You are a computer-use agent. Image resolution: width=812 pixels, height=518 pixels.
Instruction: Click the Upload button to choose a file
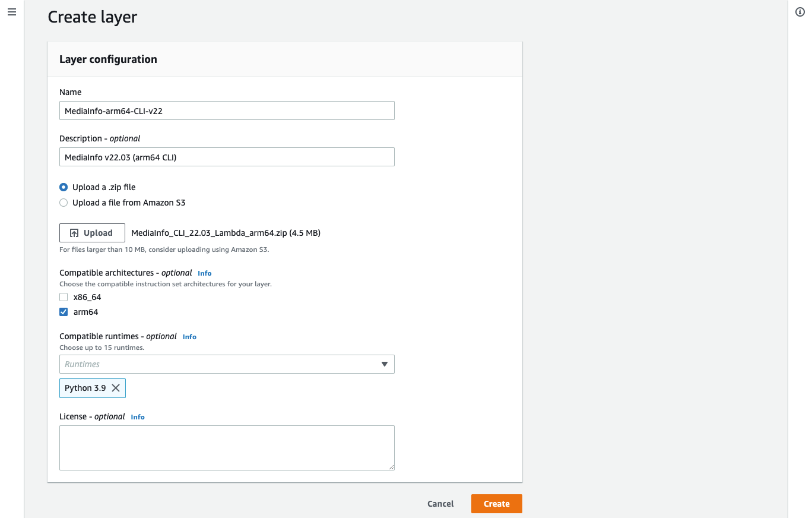[x=92, y=232]
